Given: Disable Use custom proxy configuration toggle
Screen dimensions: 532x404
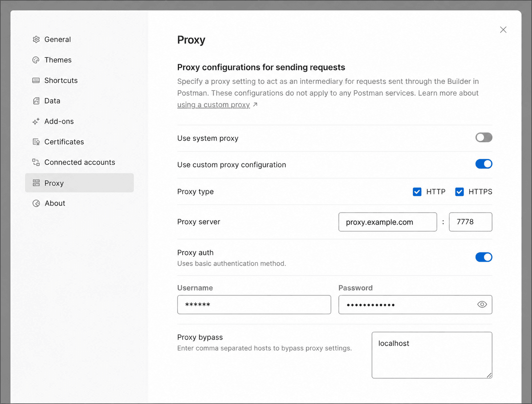Looking at the screenshot, I should (484, 164).
